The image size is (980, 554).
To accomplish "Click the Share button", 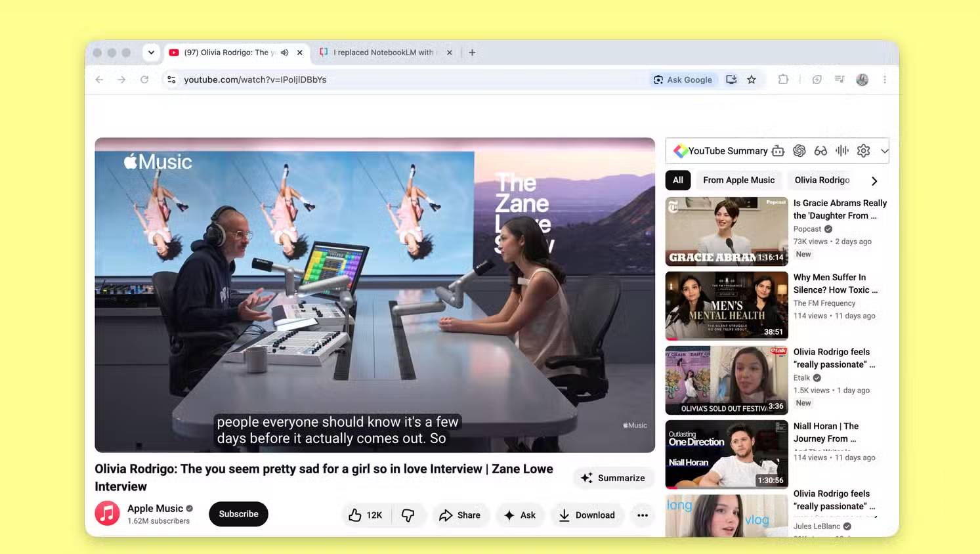I will click(x=460, y=515).
